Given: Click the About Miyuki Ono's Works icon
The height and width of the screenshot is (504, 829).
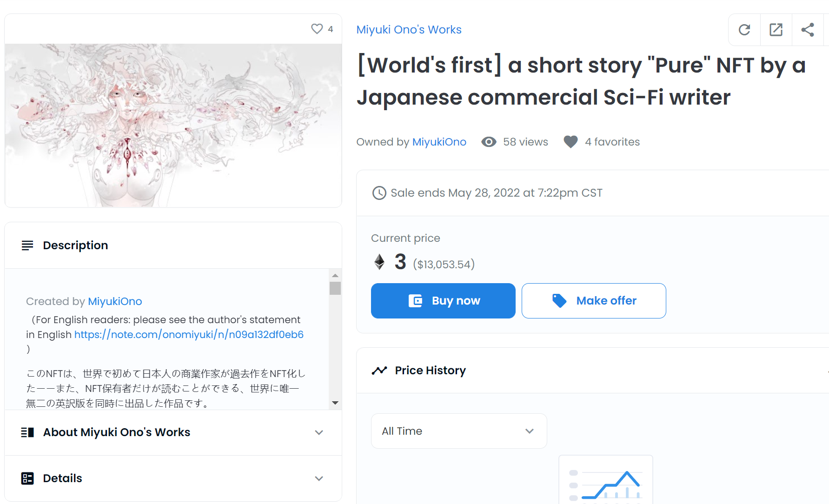Looking at the screenshot, I should [27, 432].
